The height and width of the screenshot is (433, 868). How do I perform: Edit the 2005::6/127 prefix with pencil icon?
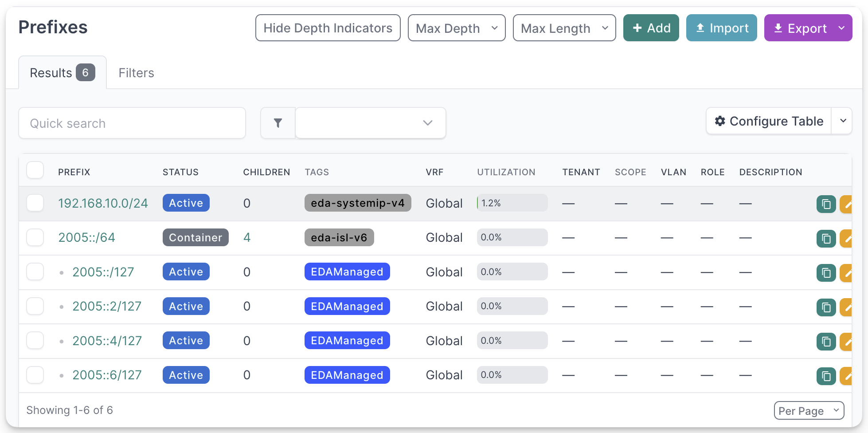point(846,376)
